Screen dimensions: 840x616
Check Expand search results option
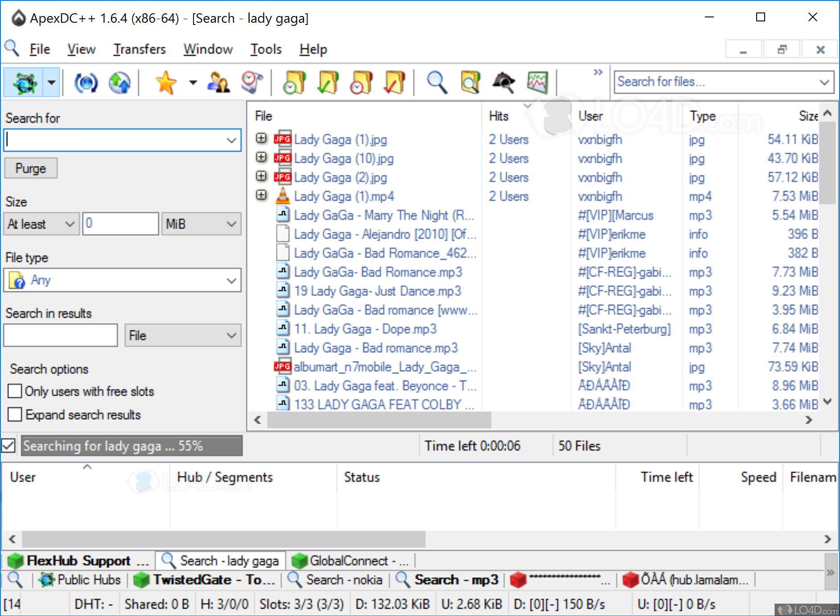pos(15,415)
